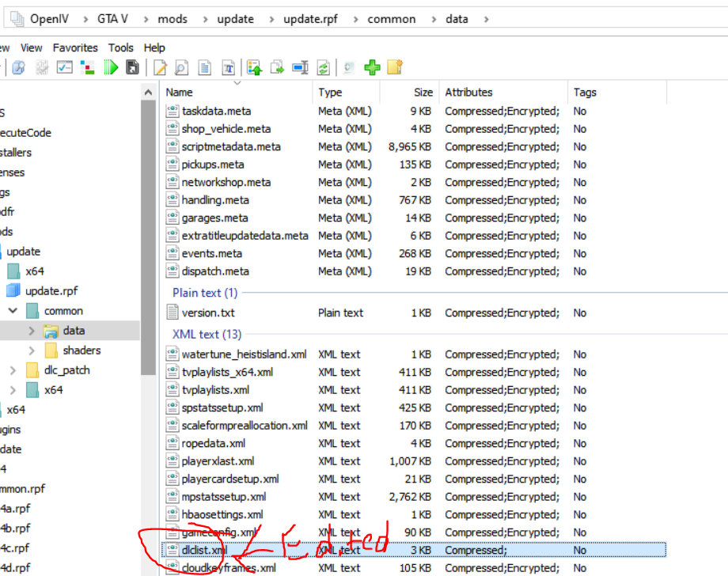Click the green play arrow toolbar icon
Screen dimensions: 728x576
pyautogui.click(x=110, y=68)
